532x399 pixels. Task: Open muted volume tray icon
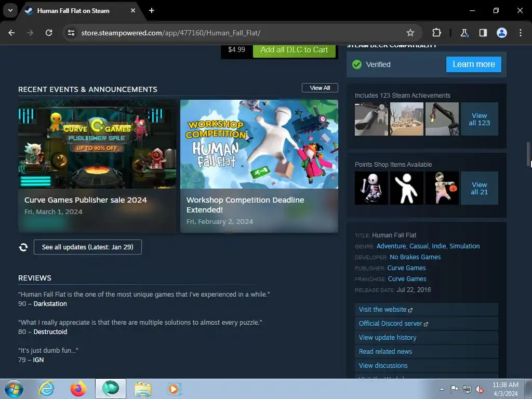pyautogui.click(x=480, y=389)
